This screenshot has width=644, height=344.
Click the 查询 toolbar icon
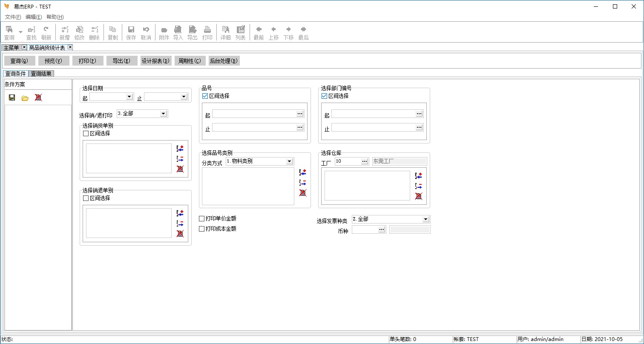[9, 33]
